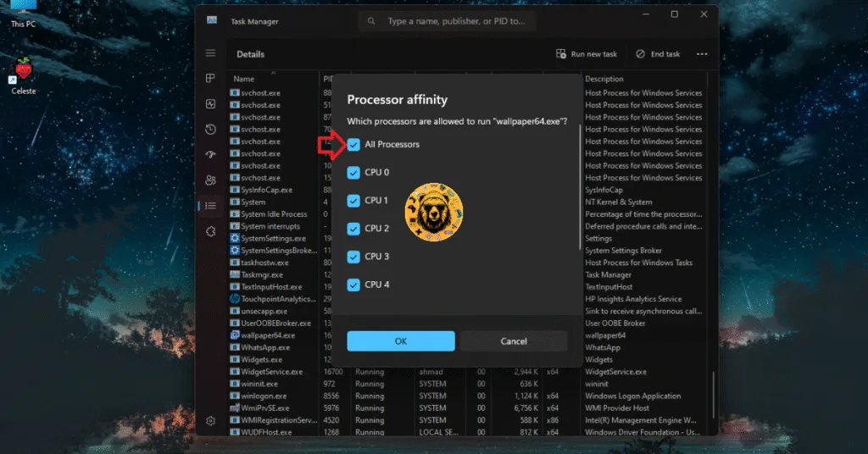
Task: Toggle the CPU 3 checkbox
Action: (x=353, y=257)
